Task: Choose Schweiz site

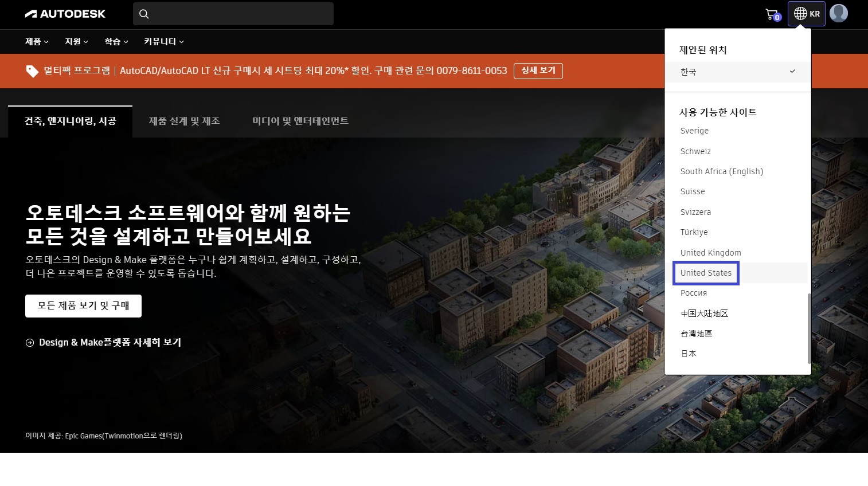Action: click(695, 151)
